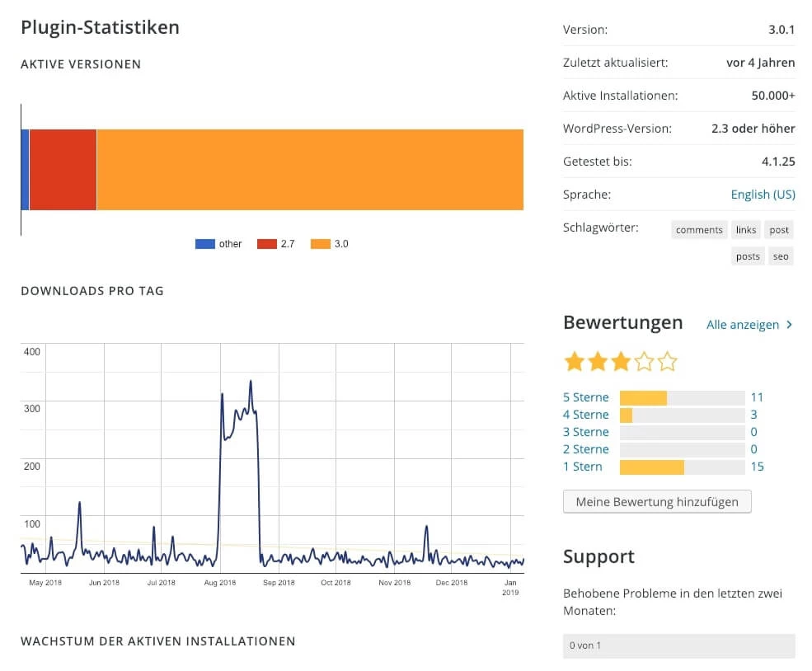812x671 pixels.
Task: Filter reviews by 5 Sterne
Action: 585,397
